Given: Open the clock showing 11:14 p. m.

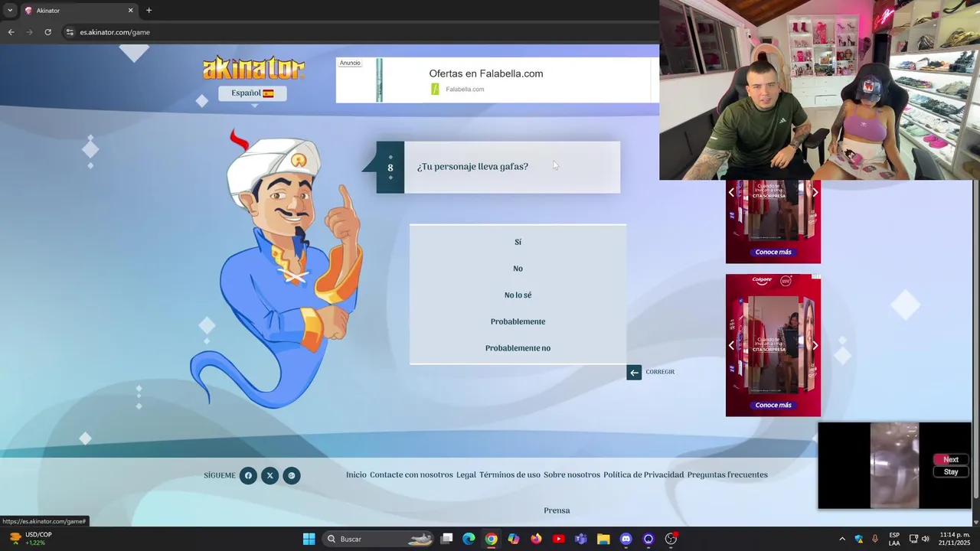Looking at the screenshot, I should 955,539.
